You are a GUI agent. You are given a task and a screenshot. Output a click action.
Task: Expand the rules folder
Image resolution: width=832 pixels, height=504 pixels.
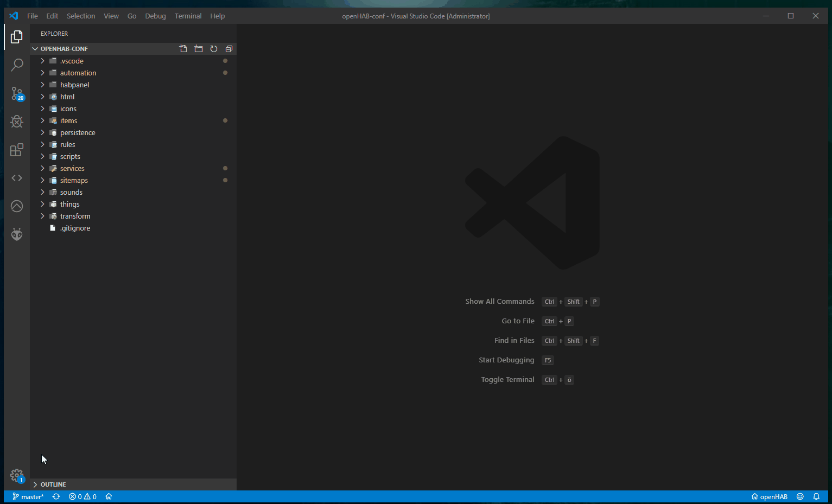67,144
